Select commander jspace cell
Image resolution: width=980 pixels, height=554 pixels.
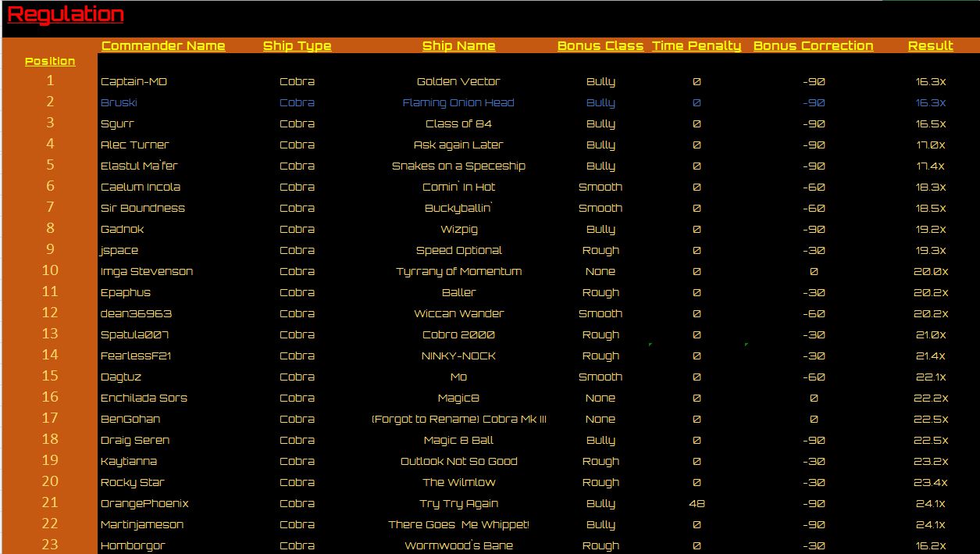click(119, 250)
